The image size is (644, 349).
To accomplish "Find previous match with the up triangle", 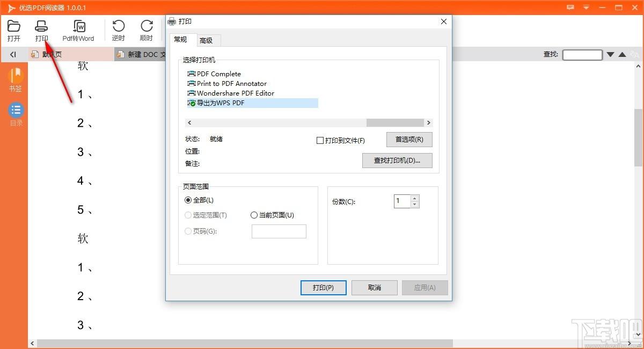I will (623, 54).
